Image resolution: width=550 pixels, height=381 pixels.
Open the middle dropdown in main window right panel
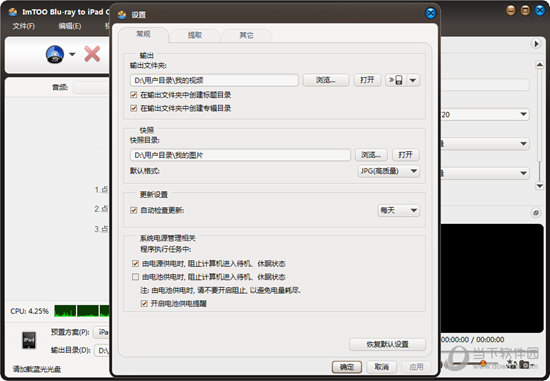485,143
